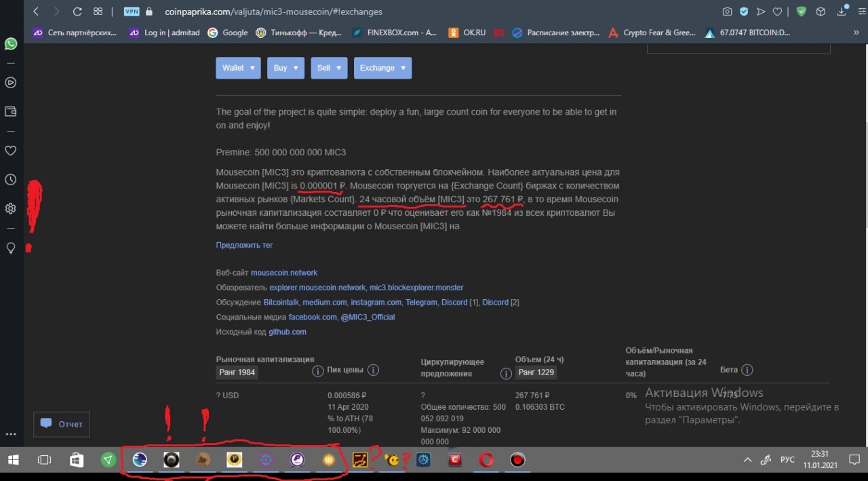Click the Предложить тег link

pos(245,246)
